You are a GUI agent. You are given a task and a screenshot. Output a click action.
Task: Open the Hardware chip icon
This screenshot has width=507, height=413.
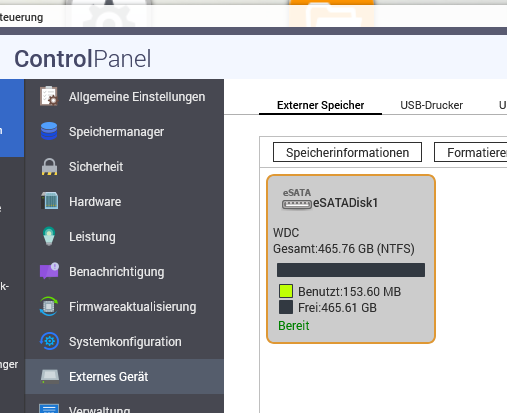tap(49, 201)
